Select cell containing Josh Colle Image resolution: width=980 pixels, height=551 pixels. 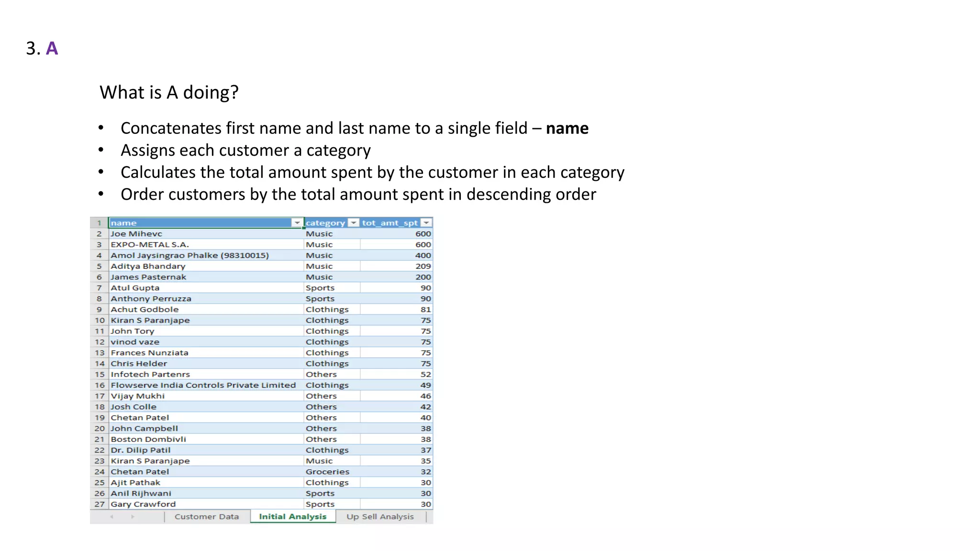tap(206, 407)
